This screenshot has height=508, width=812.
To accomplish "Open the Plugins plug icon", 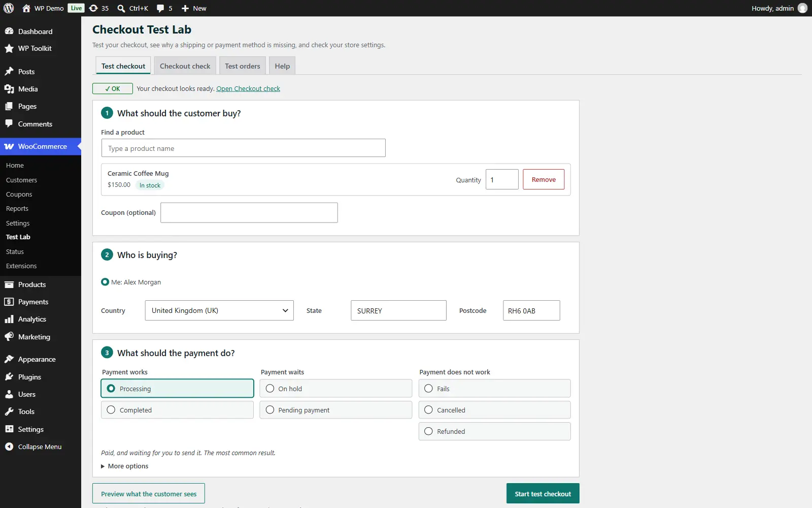I will coord(9,377).
